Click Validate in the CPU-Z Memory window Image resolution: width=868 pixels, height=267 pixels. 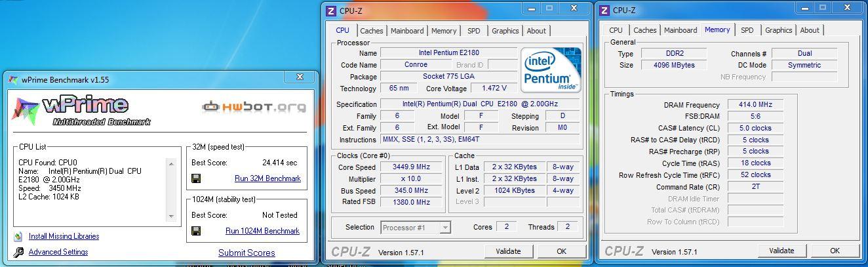tap(781, 251)
